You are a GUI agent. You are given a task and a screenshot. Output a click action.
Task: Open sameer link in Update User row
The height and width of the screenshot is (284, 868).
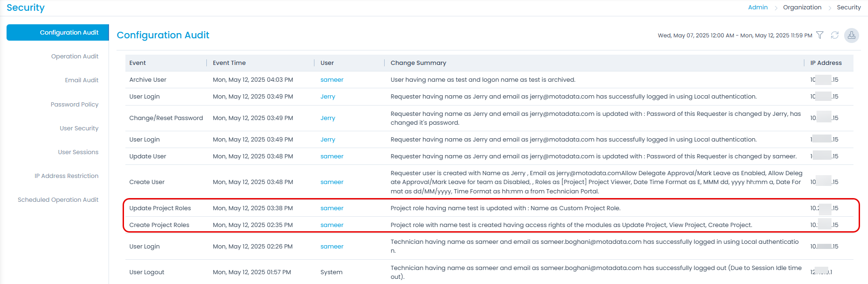[332, 156]
